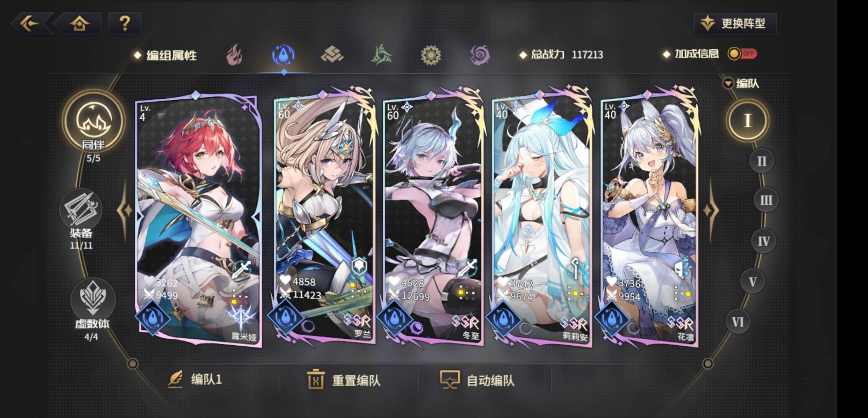
Task: Return to the home screen icon
Action: (79, 24)
